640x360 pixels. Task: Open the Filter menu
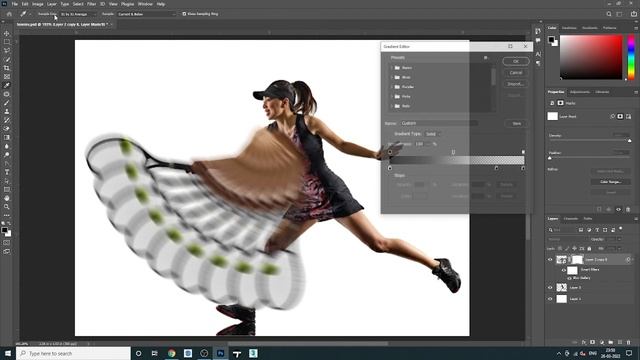(91, 4)
